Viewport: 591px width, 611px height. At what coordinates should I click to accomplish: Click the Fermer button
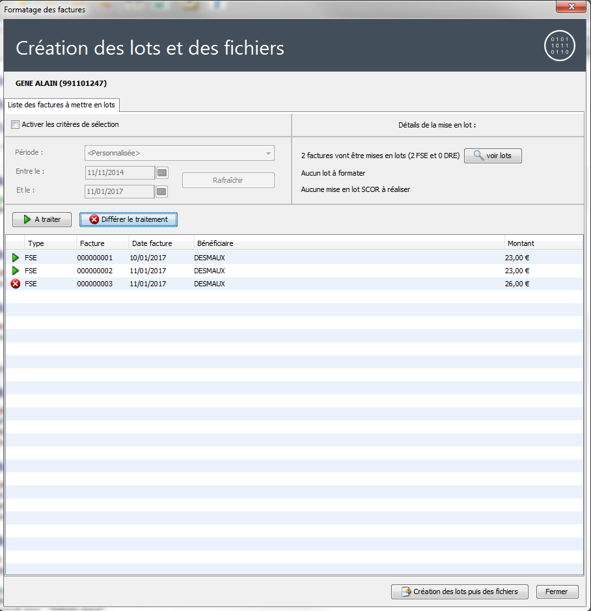click(x=557, y=592)
